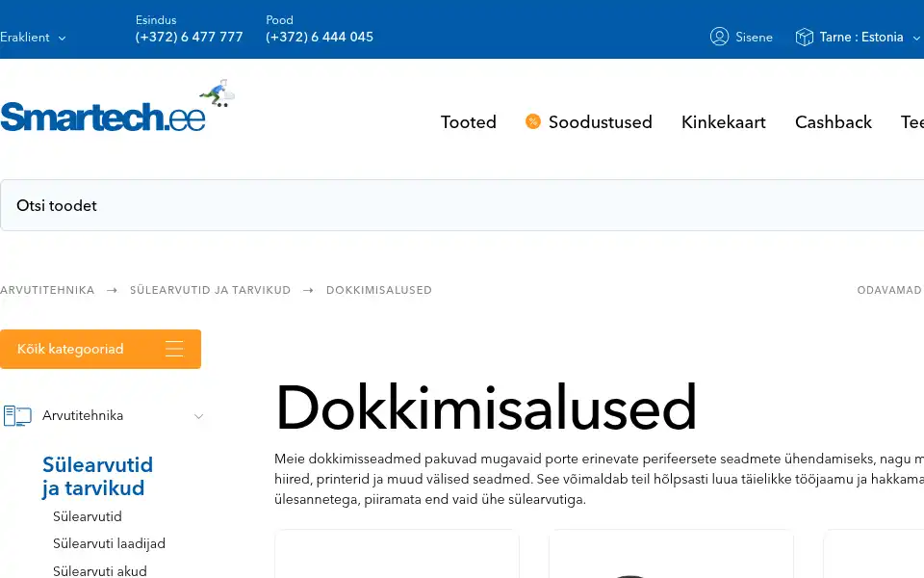Open the Eraklient customer type dropdown

33,38
